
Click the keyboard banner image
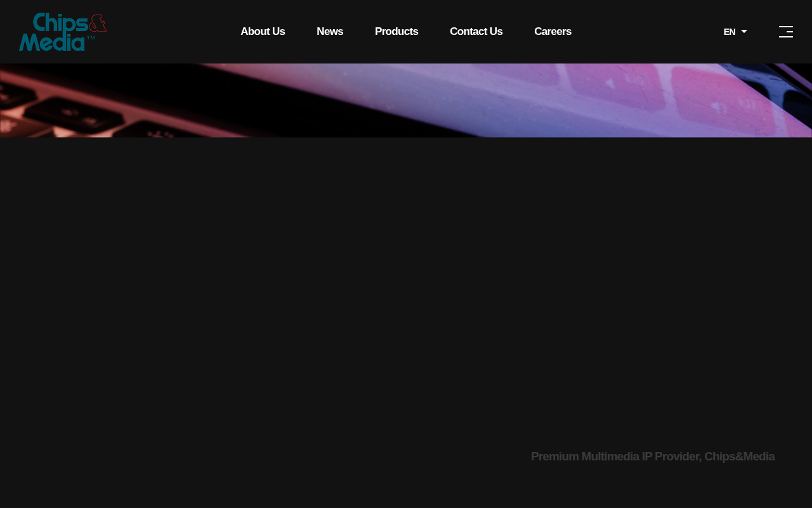(x=406, y=100)
